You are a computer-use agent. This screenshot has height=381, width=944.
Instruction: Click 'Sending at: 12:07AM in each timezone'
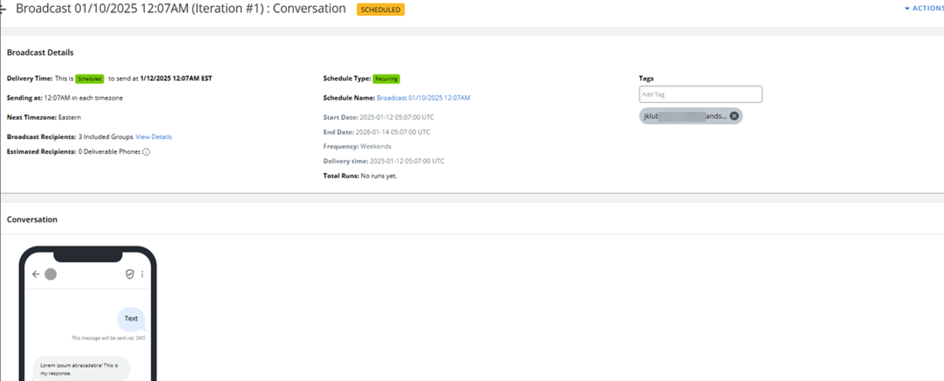coord(65,98)
